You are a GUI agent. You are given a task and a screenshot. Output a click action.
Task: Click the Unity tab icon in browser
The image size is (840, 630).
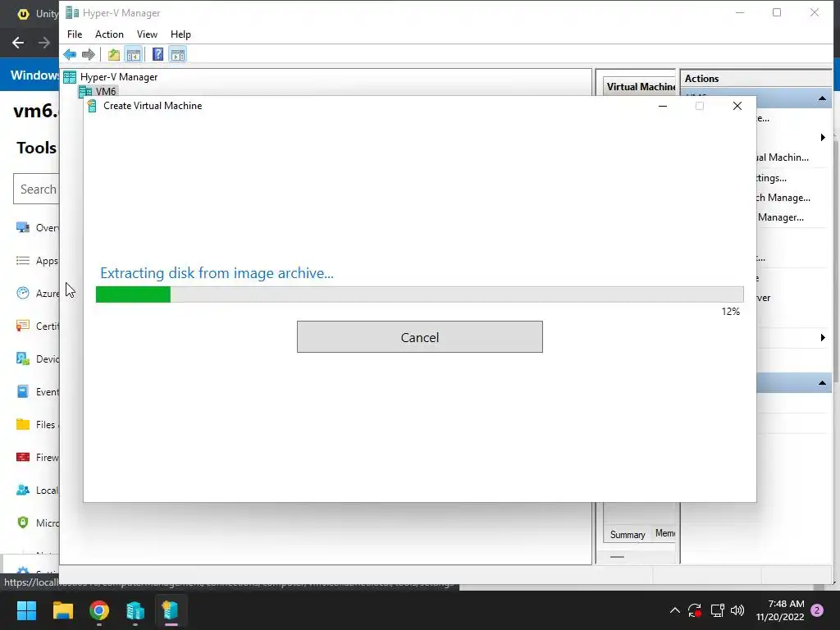[x=23, y=14]
